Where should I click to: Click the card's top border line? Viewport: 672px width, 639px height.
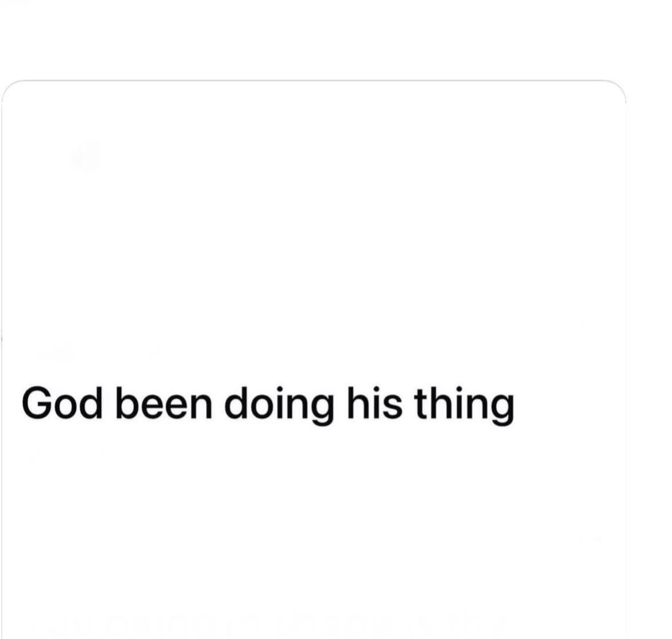coord(314,80)
